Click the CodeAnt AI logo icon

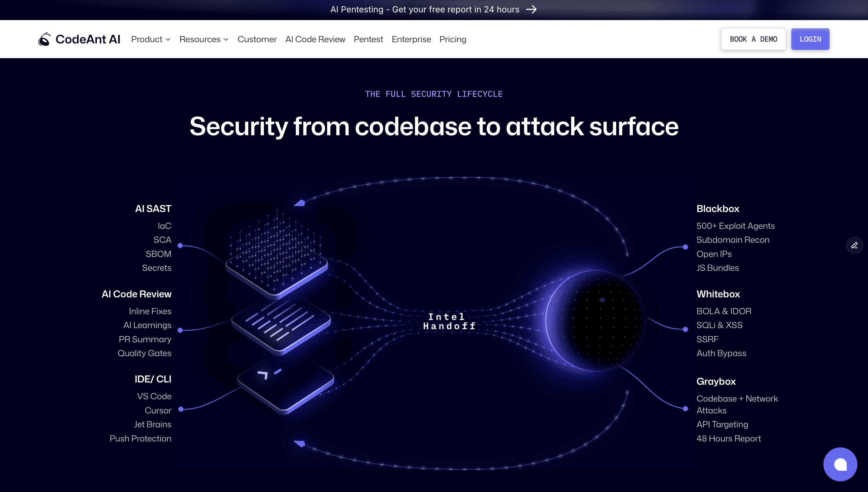point(44,39)
